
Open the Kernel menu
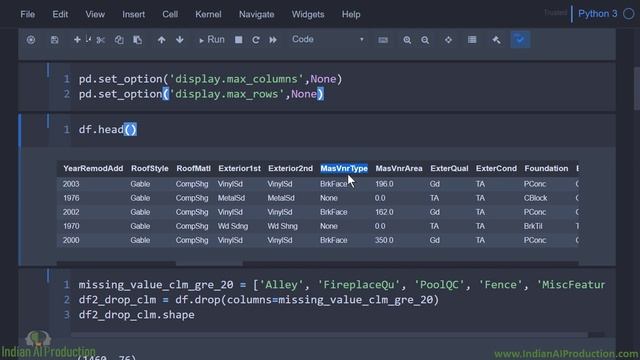point(208,14)
